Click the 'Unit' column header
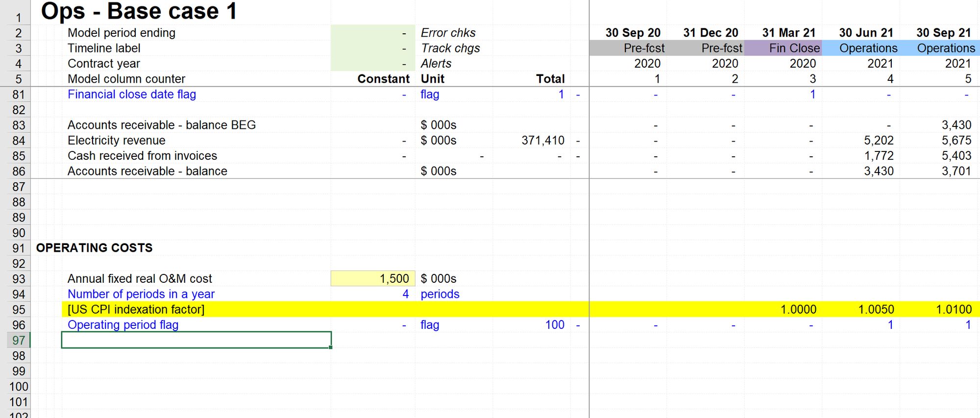This screenshot has width=980, height=418. (x=433, y=79)
